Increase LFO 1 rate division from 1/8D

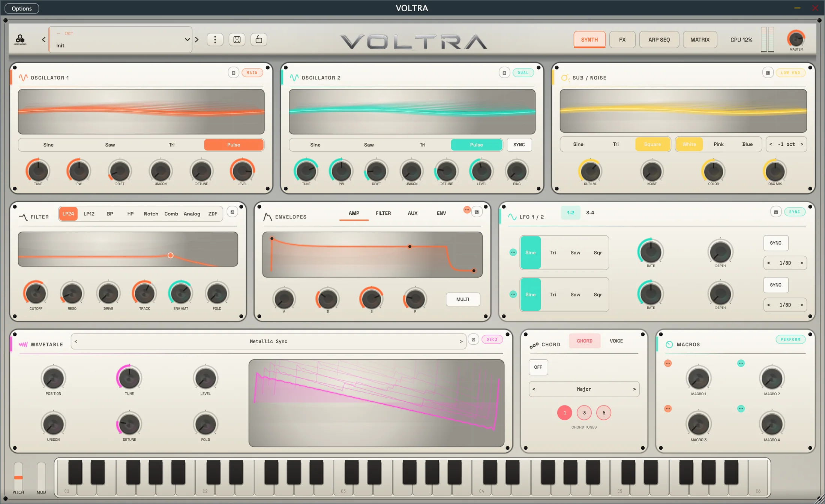pyautogui.click(x=802, y=263)
